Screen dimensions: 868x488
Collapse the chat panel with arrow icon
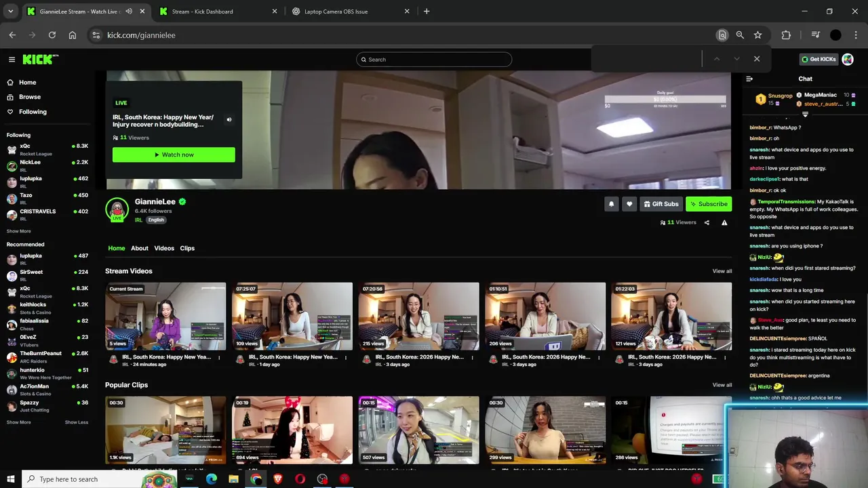point(749,79)
